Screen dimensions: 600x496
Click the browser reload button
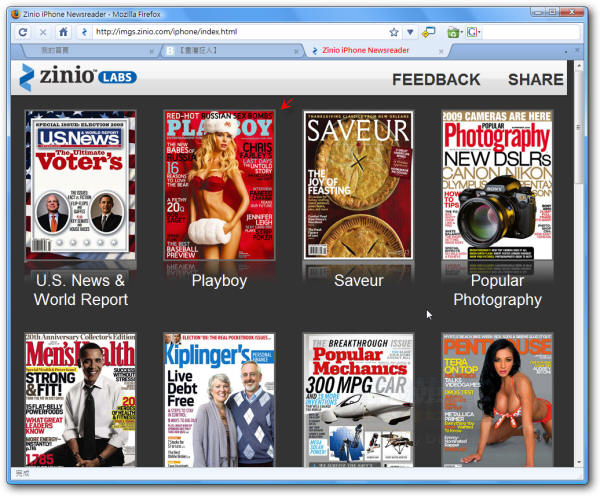tap(23, 32)
